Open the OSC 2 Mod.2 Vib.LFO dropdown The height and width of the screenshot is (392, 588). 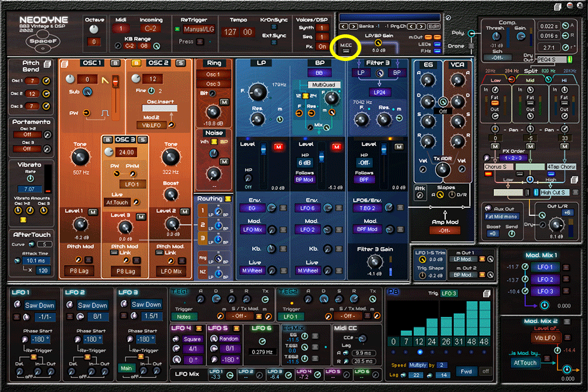tap(152, 125)
